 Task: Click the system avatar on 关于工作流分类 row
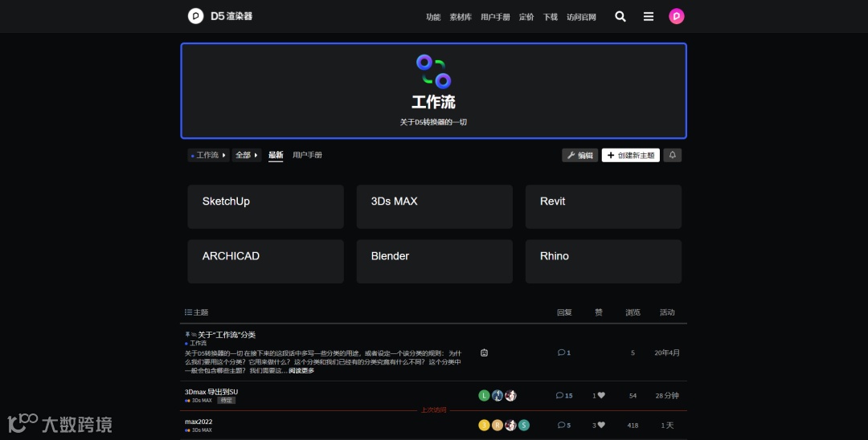point(484,352)
